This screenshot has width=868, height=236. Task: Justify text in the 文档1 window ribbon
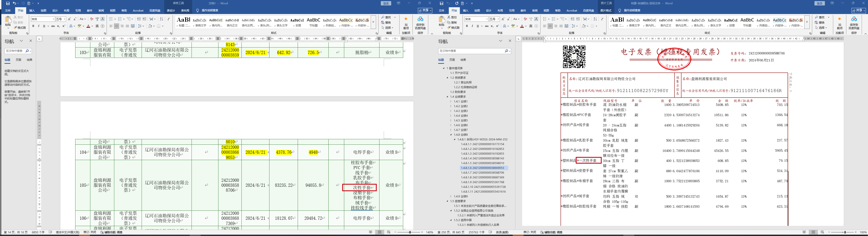click(127, 26)
